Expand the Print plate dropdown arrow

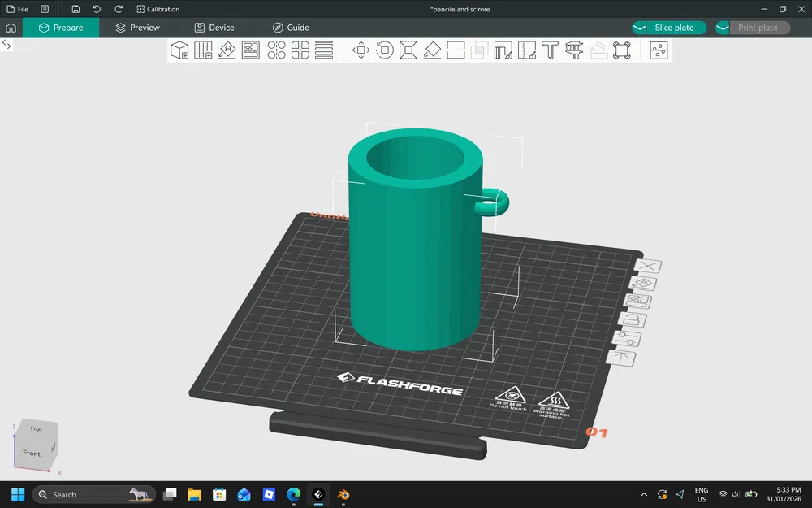pos(723,28)
